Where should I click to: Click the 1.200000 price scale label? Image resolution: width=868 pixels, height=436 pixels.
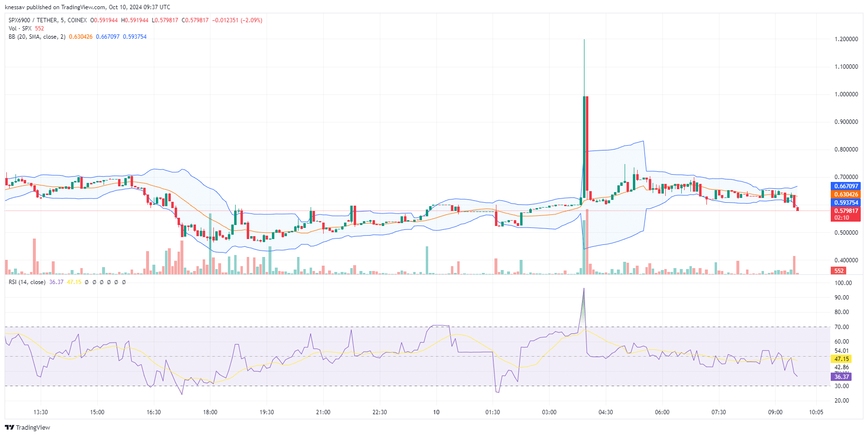(x=846, y=39)
